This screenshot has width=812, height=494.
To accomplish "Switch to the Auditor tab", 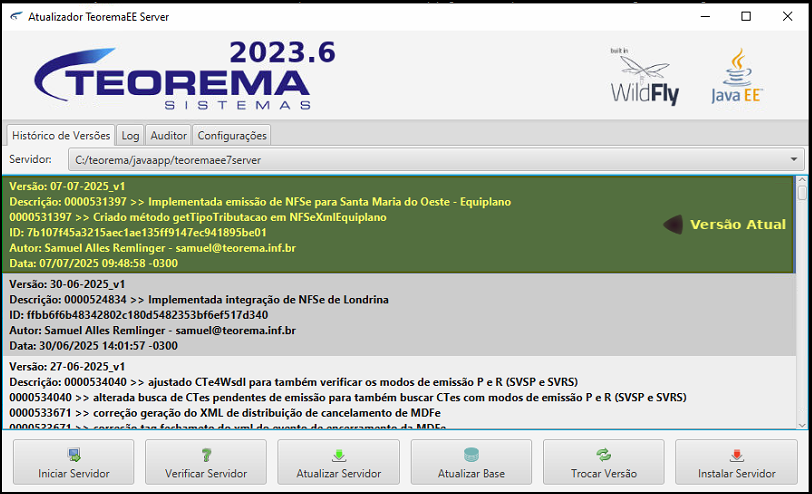I will coord(168,136).
